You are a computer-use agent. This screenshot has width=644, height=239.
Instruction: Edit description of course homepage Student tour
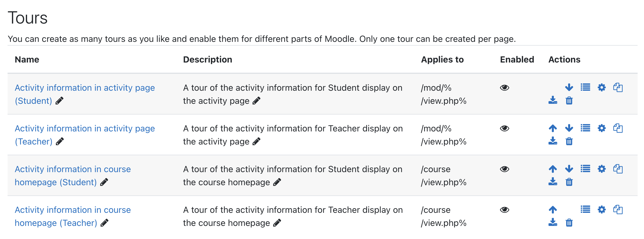click(277, 182)
